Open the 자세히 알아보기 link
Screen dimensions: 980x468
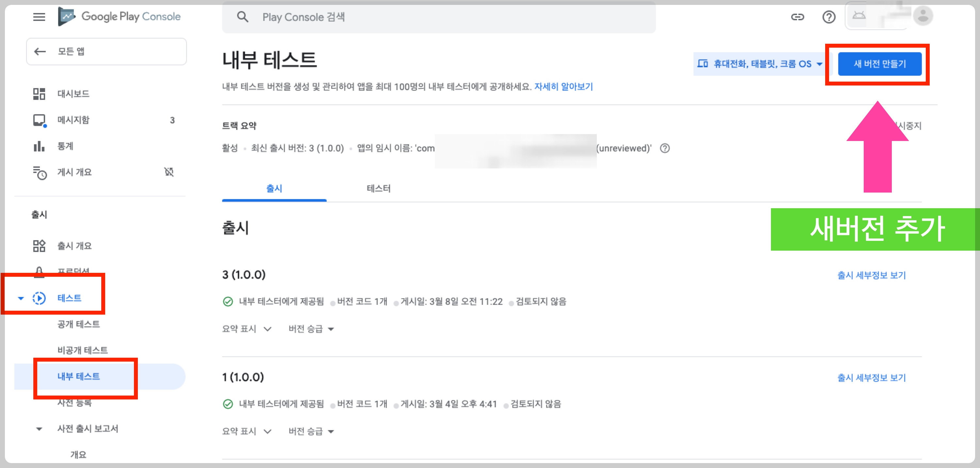click(563, 87)
